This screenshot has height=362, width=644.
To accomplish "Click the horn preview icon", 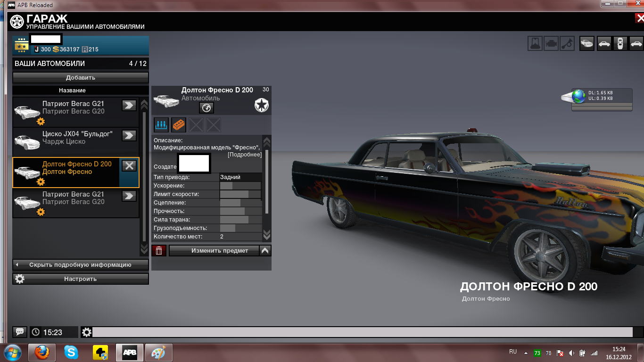I will [568, 43].
